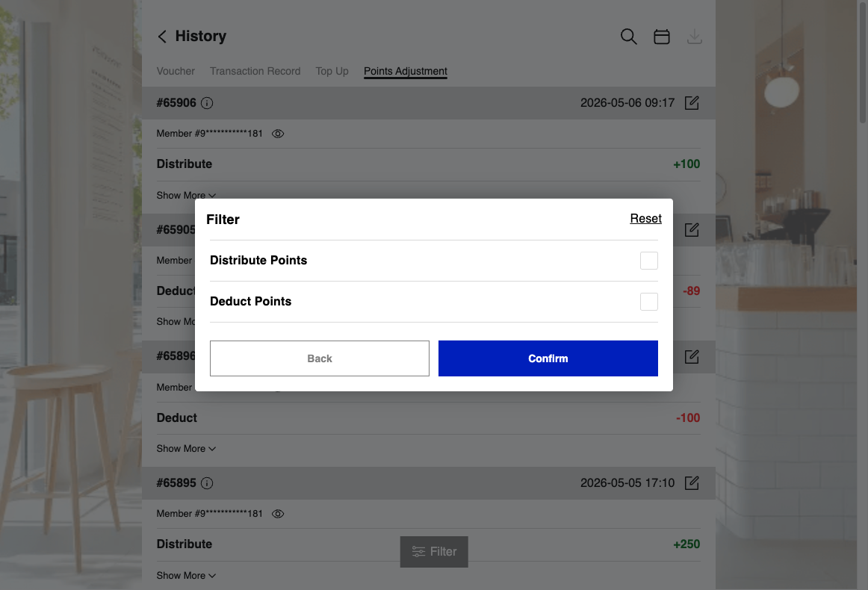Image resolution: width=868 pixels, height=590 pixels.
Task: Reveal member number for record #65906
Action: (x=278, y=134)
